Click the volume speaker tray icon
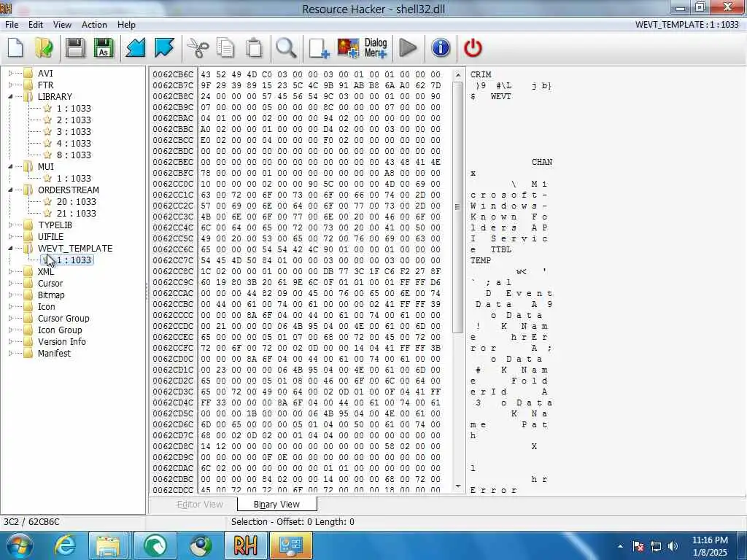 tap(673, 546)
